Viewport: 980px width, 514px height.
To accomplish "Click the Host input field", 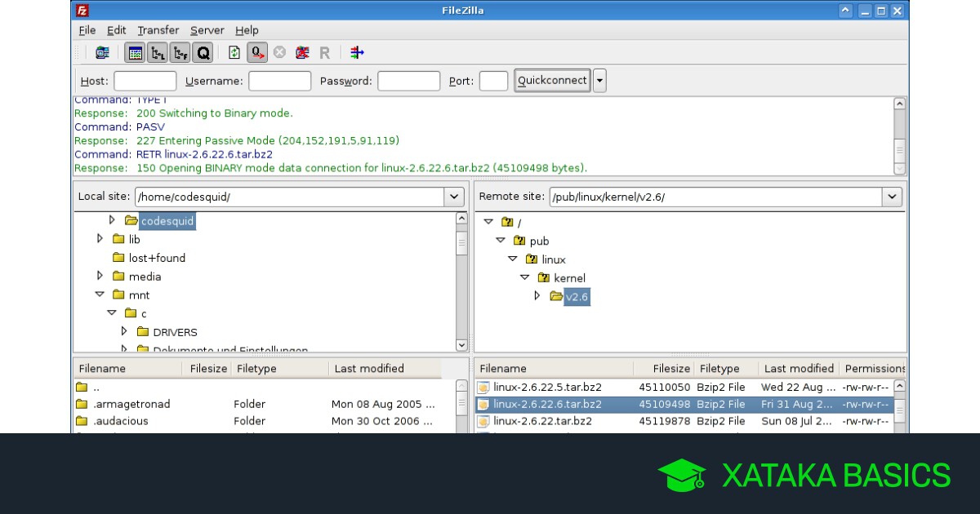I will point(145,81).
